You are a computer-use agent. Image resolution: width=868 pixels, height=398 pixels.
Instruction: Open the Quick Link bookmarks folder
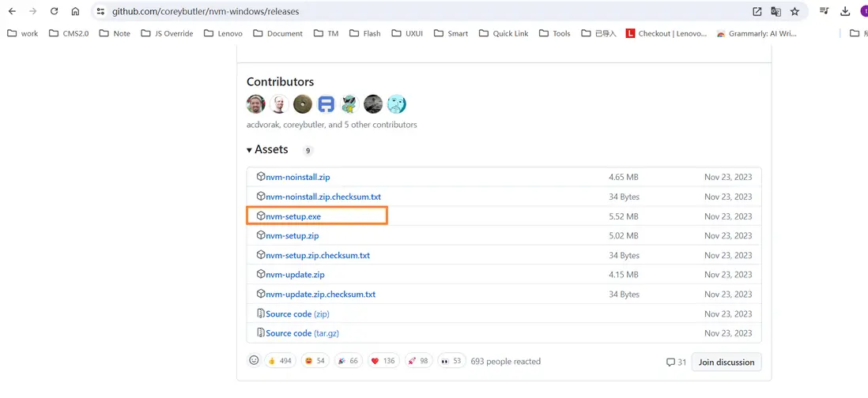(x=504, y=33)
